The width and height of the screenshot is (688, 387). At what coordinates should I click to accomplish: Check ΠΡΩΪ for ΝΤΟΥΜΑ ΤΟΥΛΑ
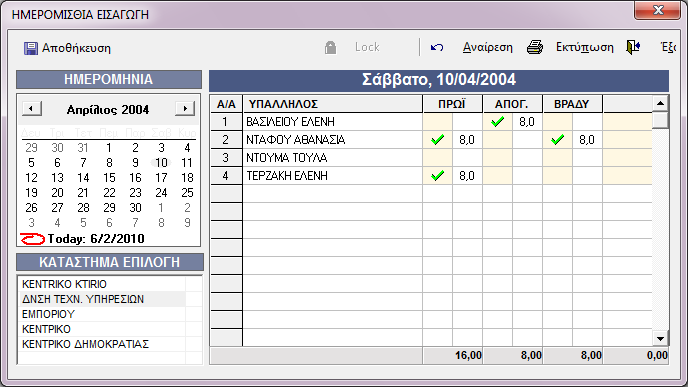[437, 158]
